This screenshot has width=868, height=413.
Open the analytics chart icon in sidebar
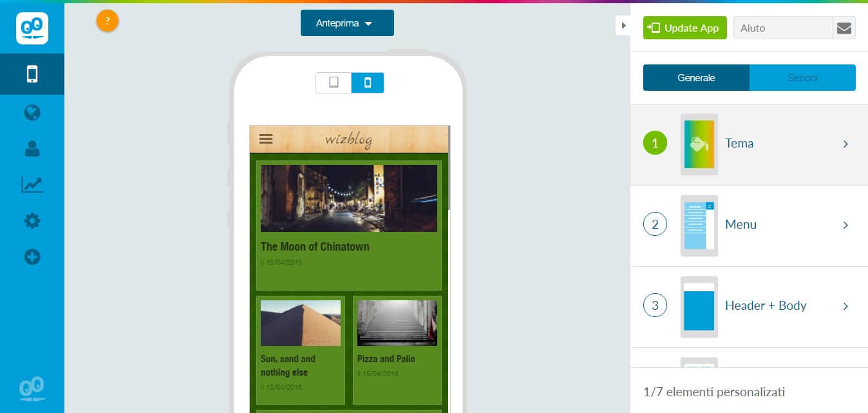pos(32,184)
